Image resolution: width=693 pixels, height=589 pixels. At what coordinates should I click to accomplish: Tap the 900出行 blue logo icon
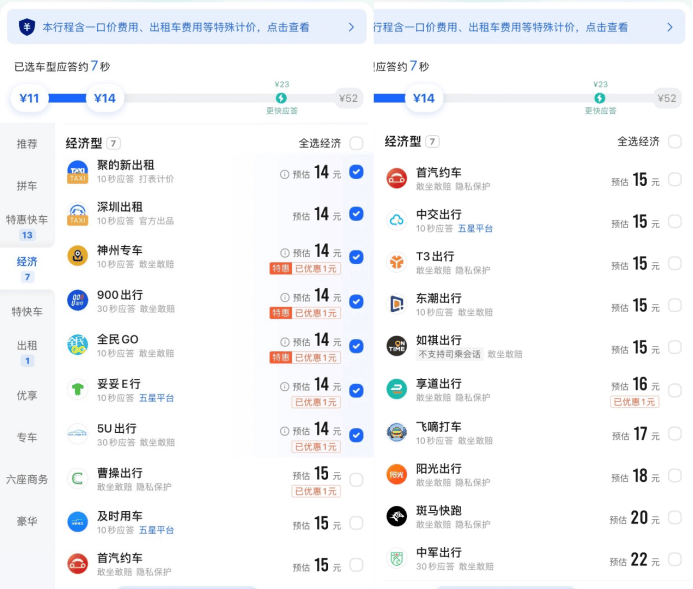tap(77, 300)
